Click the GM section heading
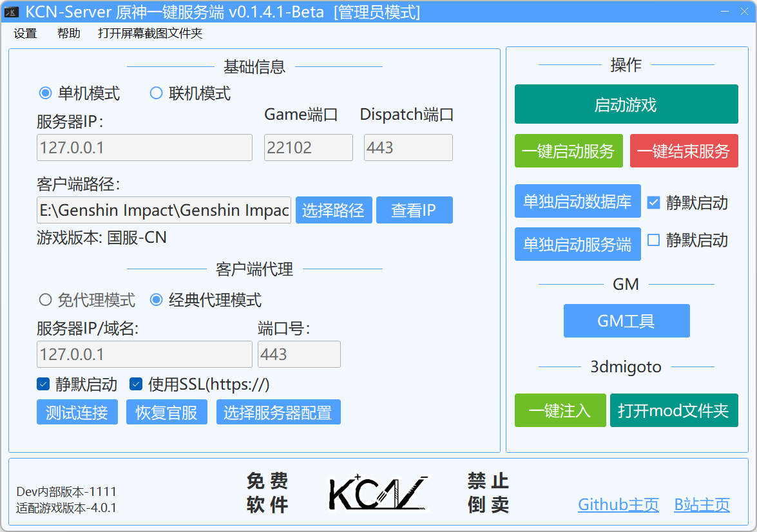This screenshot has width=757, height=532. tap(626, 284)
